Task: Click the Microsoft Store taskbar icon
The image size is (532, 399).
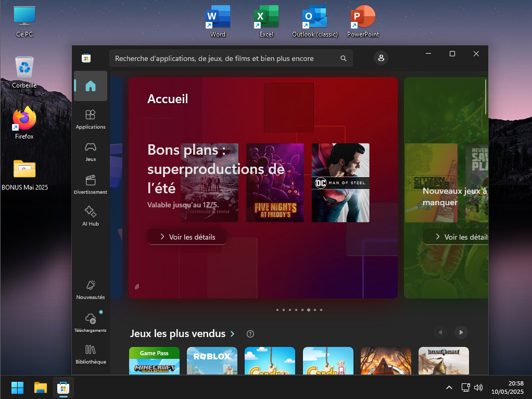Action: coord(64,388)
